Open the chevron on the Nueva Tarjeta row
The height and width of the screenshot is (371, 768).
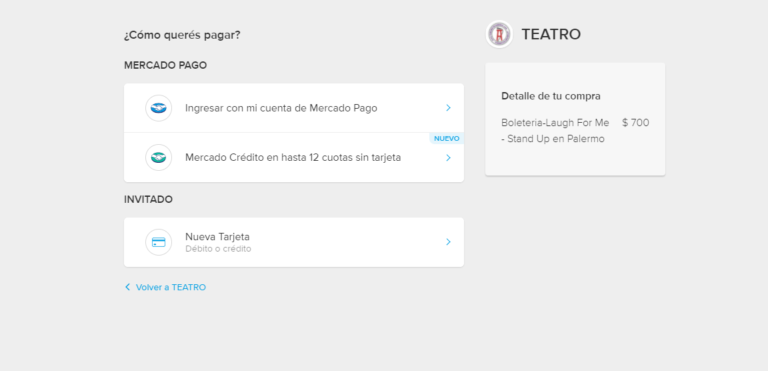(x=448, y=242)
